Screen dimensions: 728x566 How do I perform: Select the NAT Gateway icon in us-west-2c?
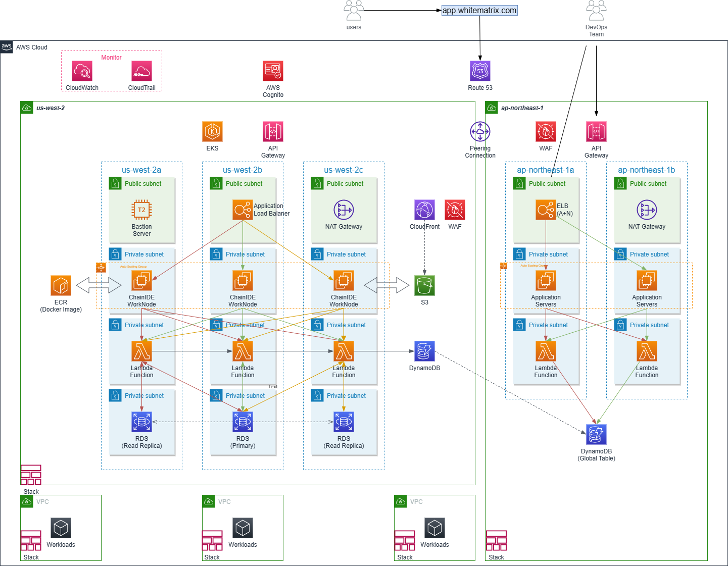(x=344, y=210)
